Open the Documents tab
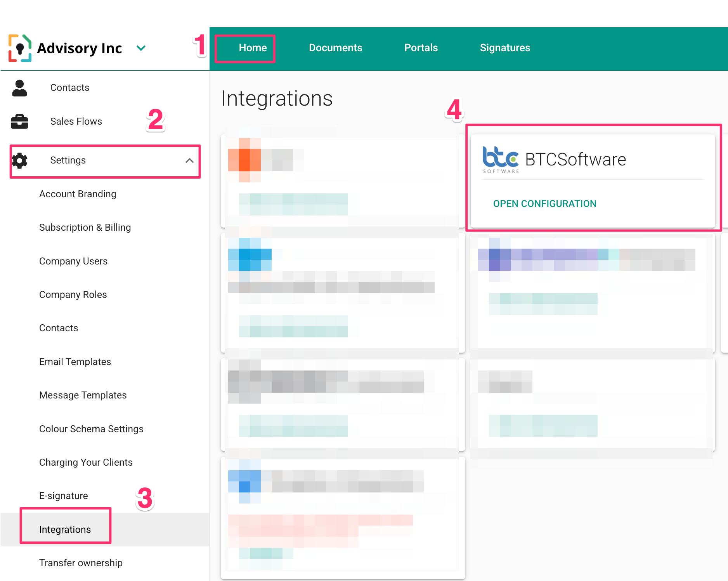 pyautogui.click(x=335, y=48)
